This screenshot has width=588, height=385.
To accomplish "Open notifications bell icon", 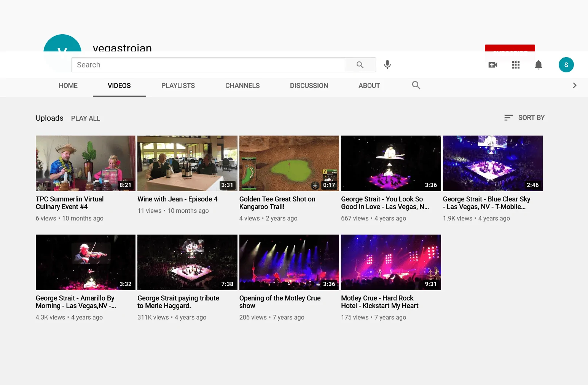I will [539, 65].
